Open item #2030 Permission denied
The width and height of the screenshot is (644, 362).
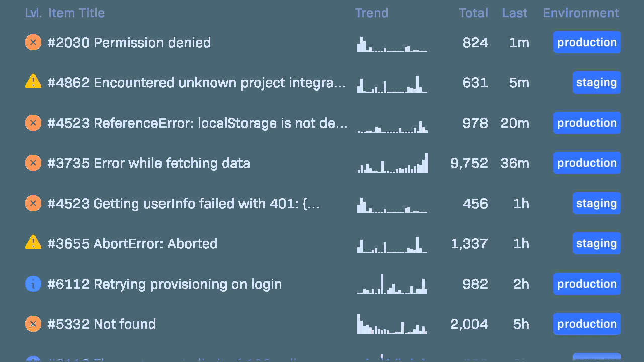pyautogui.click(x=129, y=43)
